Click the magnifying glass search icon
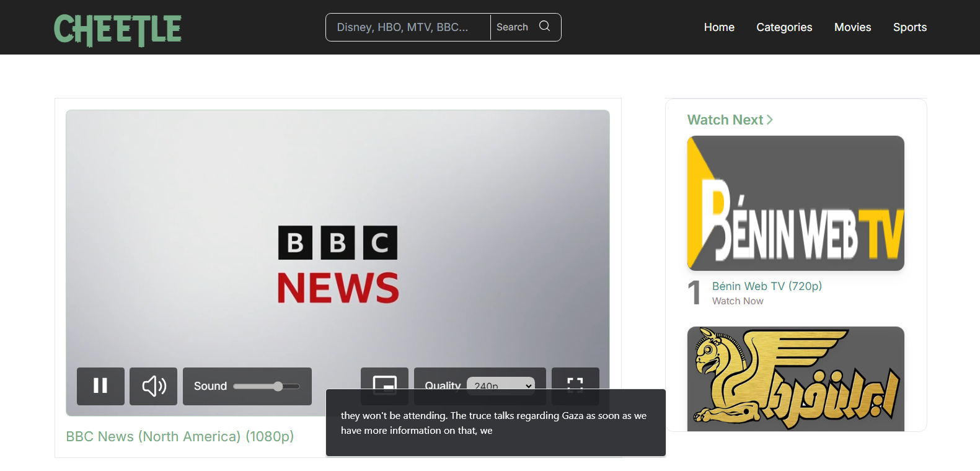The image size is (980, 471). click(x=545, y=26)
